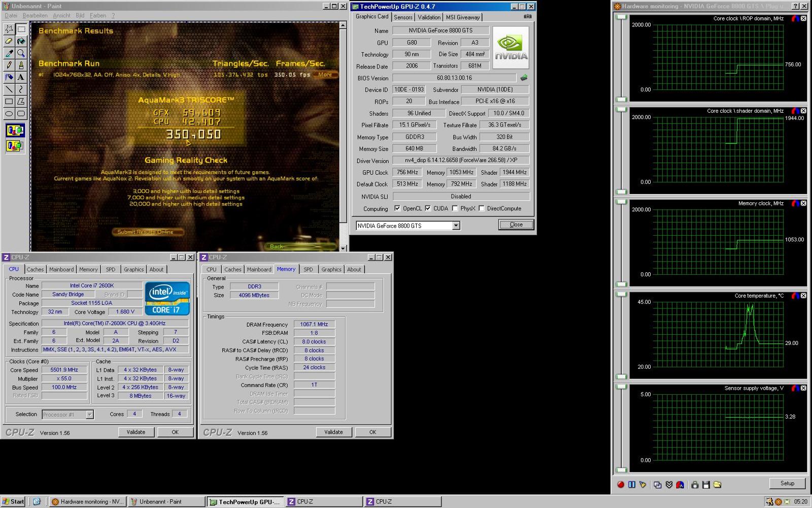This screenshot has width=812, height=508.
Task: Click the bottom slider handle of Memory clock graph
Action: pos(621,284)
